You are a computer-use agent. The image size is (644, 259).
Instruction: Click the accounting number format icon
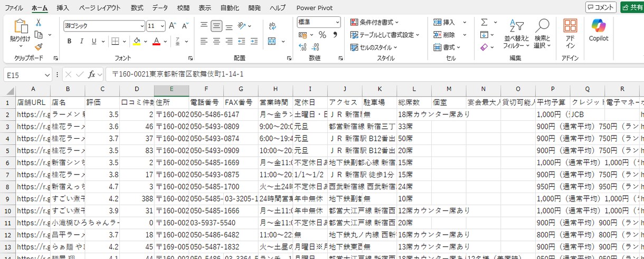click(x=302, y=35)
